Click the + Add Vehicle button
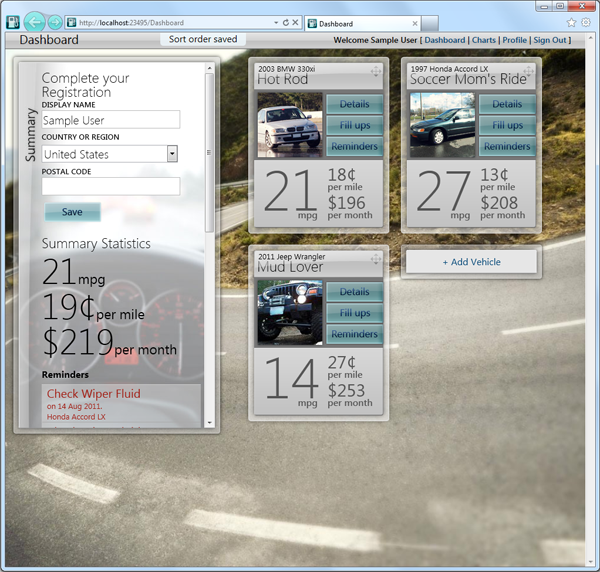Screen dimensions: 600x572 coord(471,262)
